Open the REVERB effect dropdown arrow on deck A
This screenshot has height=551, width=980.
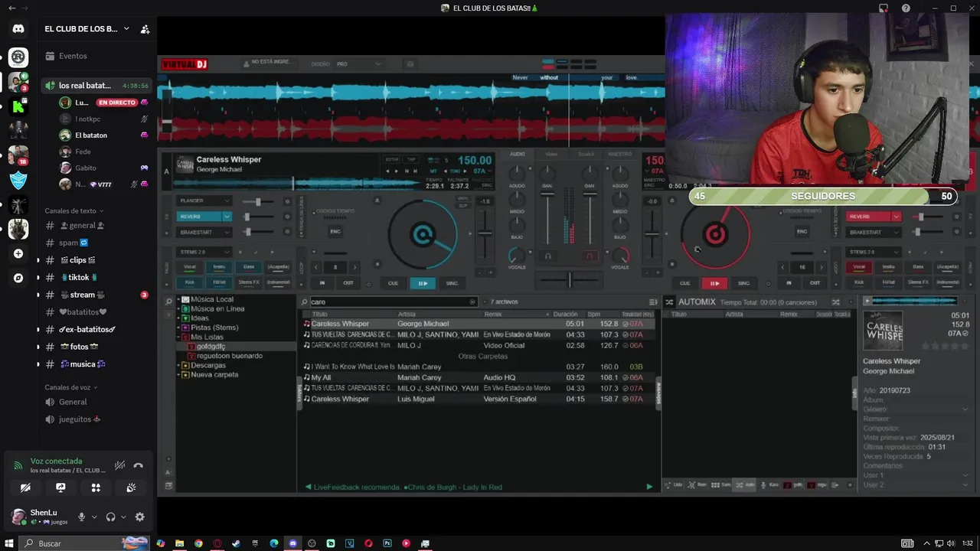click(227, 217)
